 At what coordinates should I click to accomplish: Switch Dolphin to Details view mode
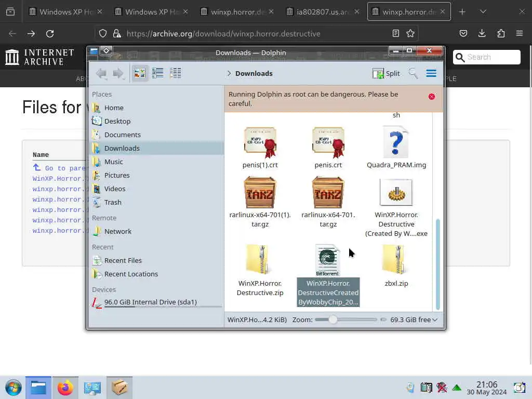click(x=176, y=73)
